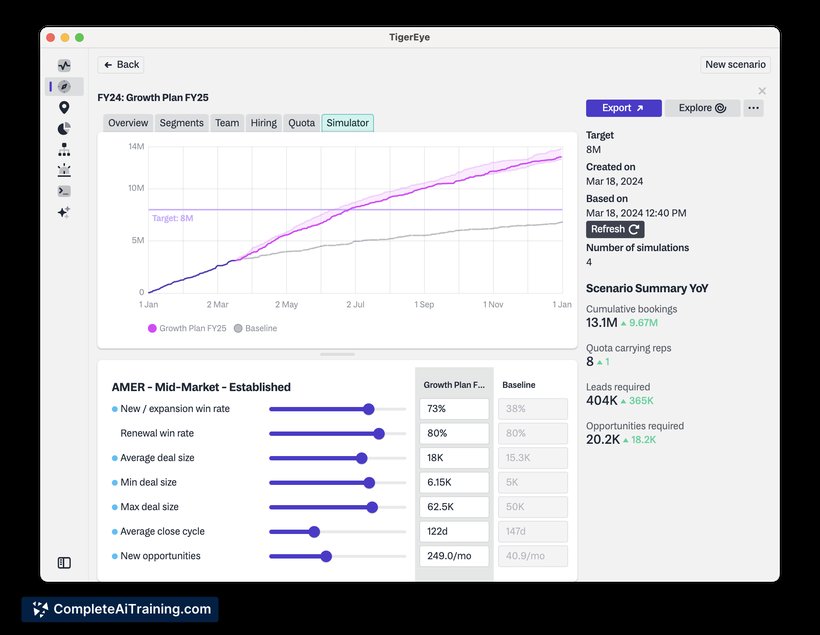
Task: Click the 18K average deal size field
Action: (x=454, y=458)
